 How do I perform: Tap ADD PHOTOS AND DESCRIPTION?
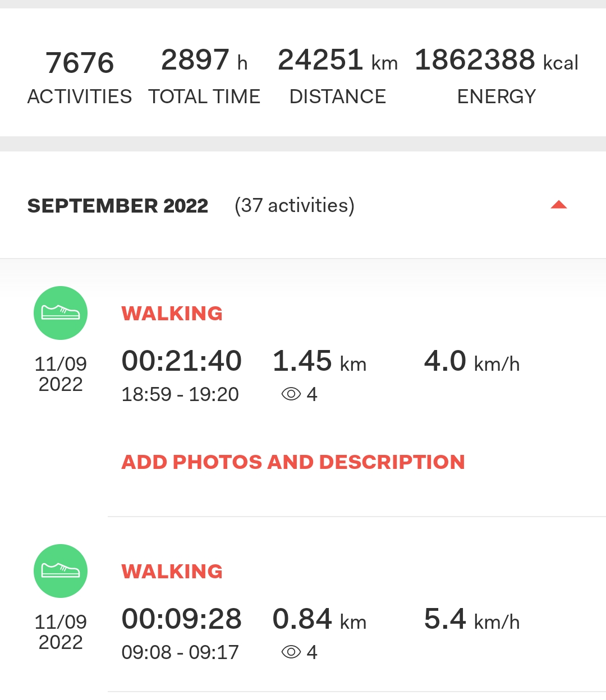(293, 462)
